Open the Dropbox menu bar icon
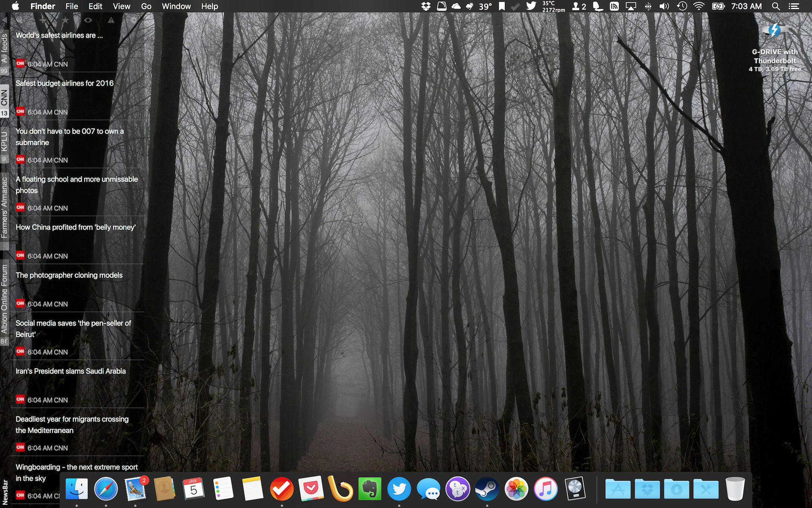Viewport: 812px width, 508px height. pos(426,6)
